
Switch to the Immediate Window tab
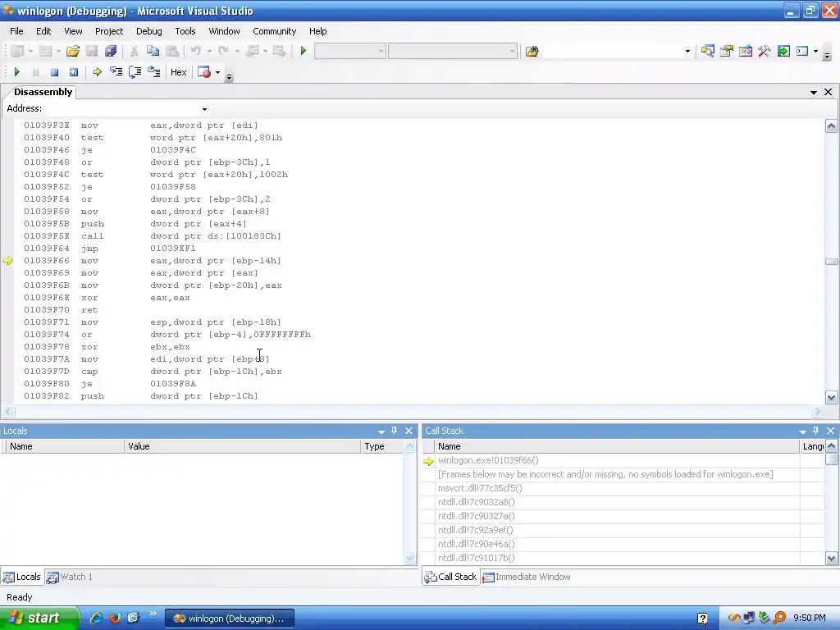[x=527, y=577]
